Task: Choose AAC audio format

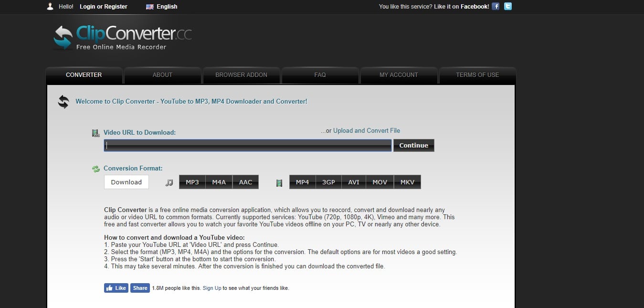Action: pos(245,182)
